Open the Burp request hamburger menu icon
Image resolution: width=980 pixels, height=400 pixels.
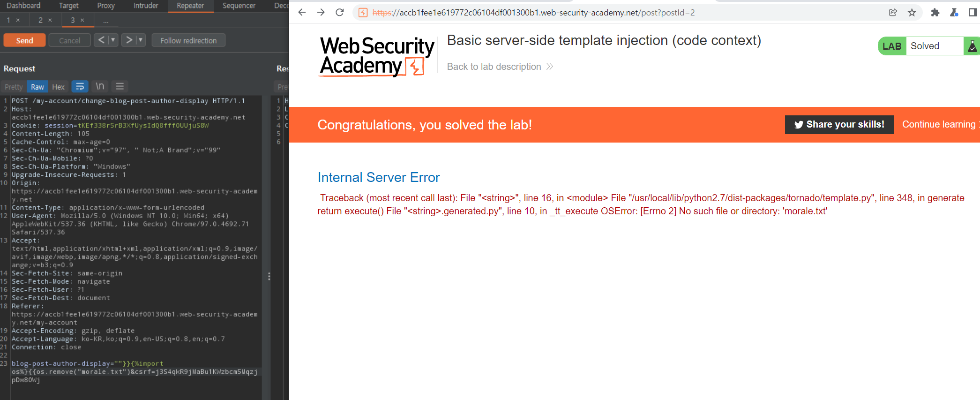click(x=120, y=87)
